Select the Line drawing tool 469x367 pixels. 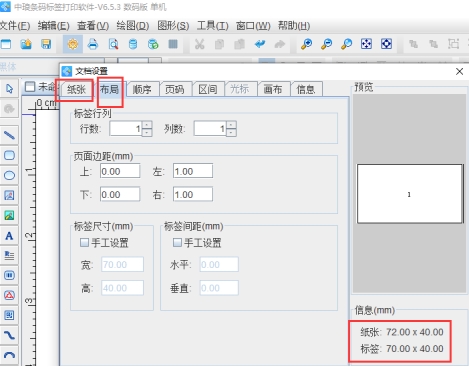click(9, 135)
